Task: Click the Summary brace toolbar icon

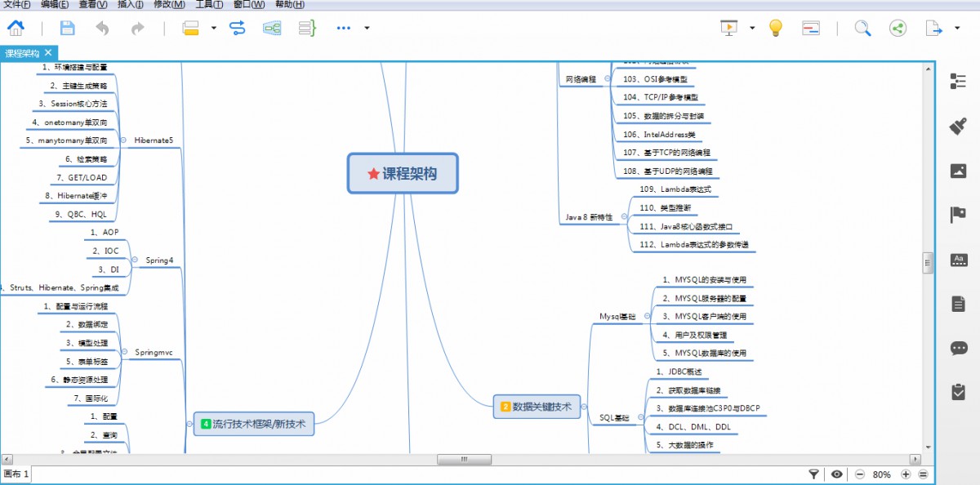Action: click(x=307, y=27)
